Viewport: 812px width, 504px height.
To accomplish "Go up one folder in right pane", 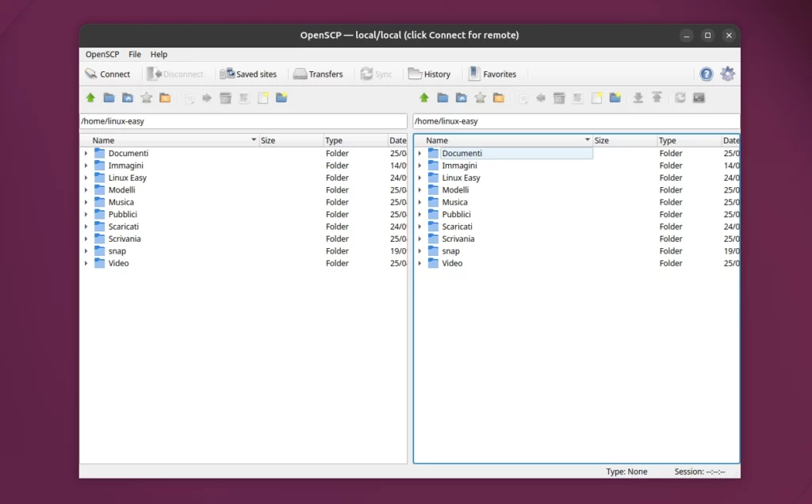I will (424, 97).
